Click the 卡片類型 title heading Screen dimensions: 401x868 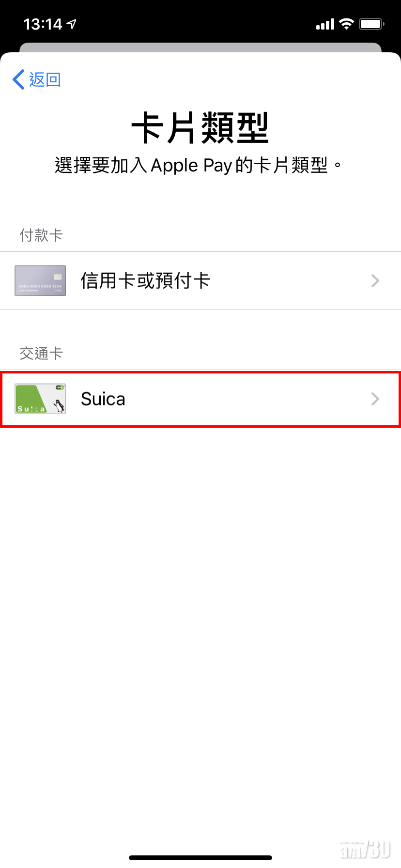(x=200, y=128)
